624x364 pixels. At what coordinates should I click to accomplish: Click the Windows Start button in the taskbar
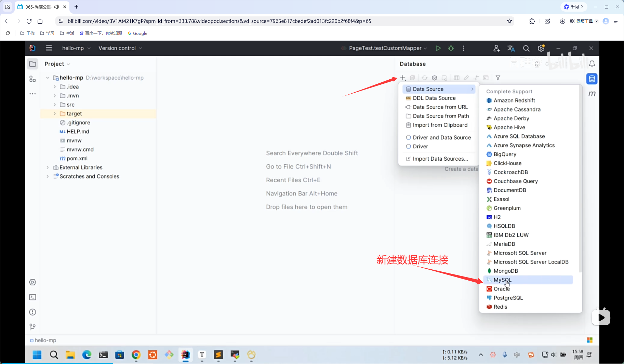[x=37, y=355]
